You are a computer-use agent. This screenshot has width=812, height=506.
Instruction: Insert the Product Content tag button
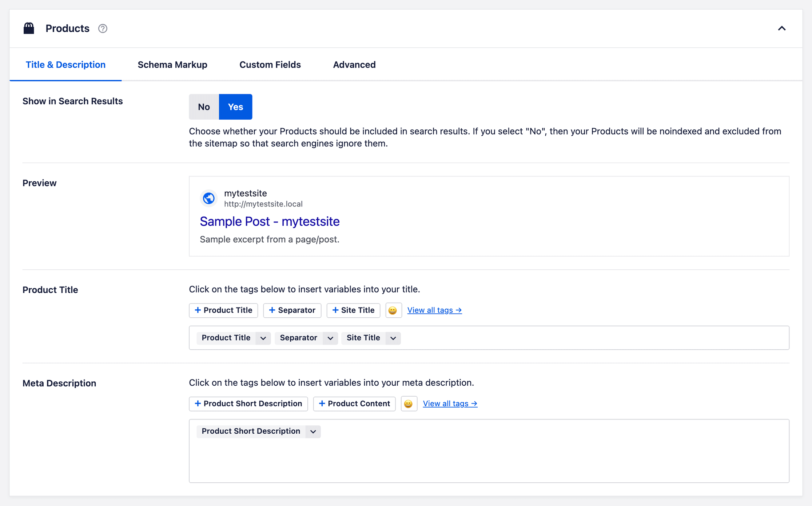click(x=354, y=404)
